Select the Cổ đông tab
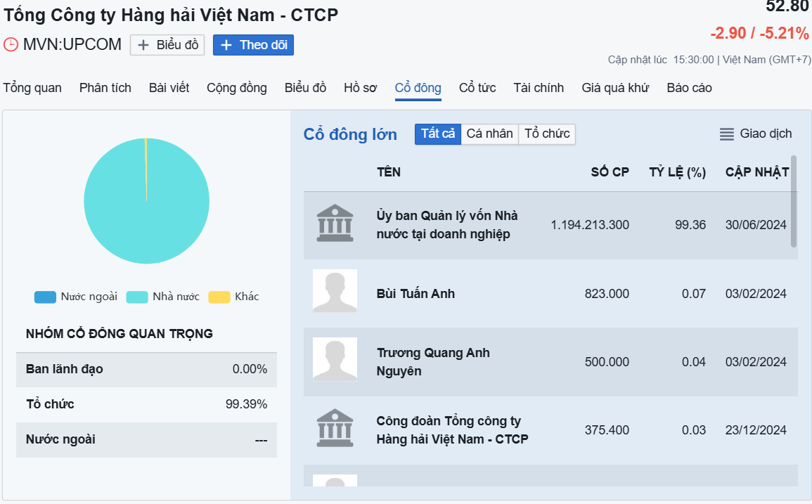Screen dimensions: 812x504 point(418,88)
